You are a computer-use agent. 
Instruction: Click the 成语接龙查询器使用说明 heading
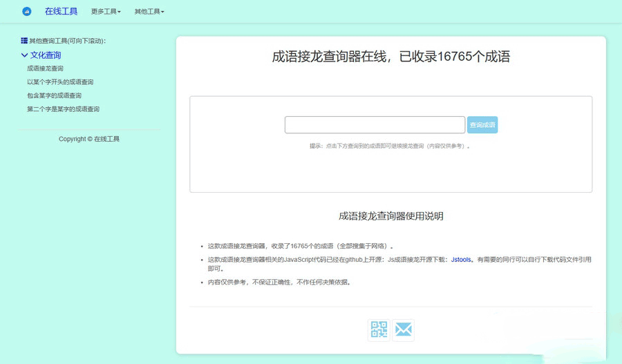[391, 216]
